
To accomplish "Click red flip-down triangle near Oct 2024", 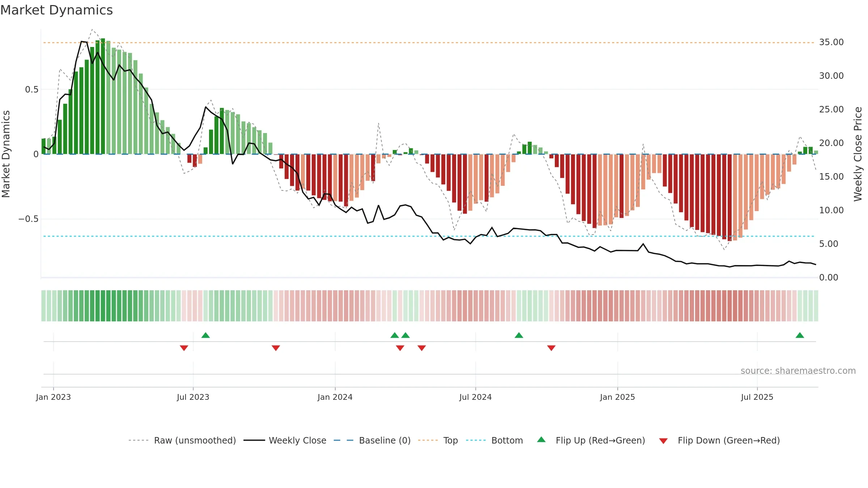I will coord(551,348).
